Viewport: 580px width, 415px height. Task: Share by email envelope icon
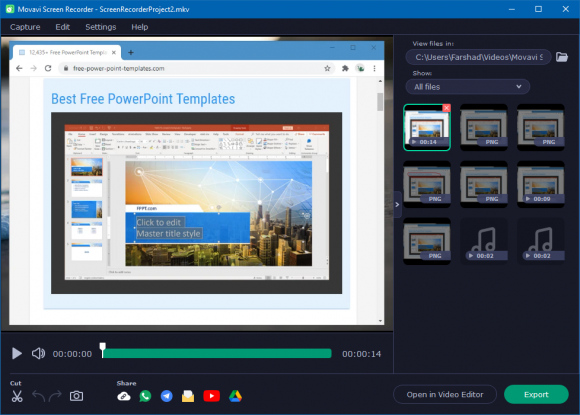coord(188,396)
